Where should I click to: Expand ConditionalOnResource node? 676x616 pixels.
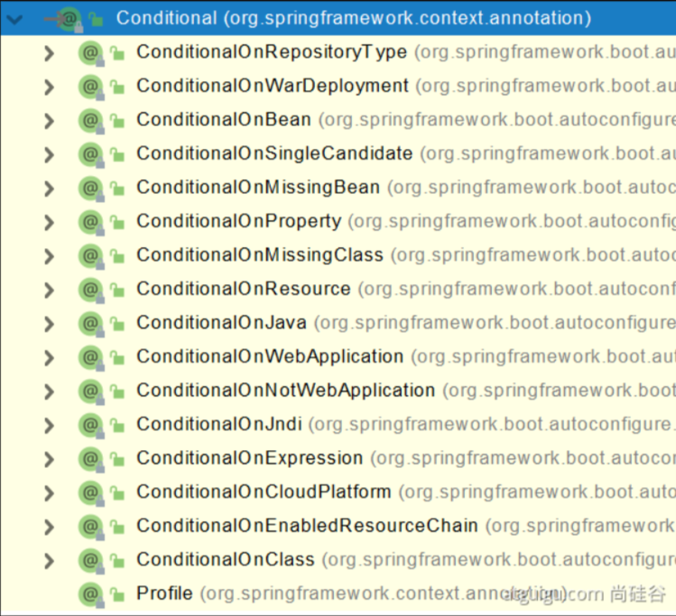(x=49, y=290)
